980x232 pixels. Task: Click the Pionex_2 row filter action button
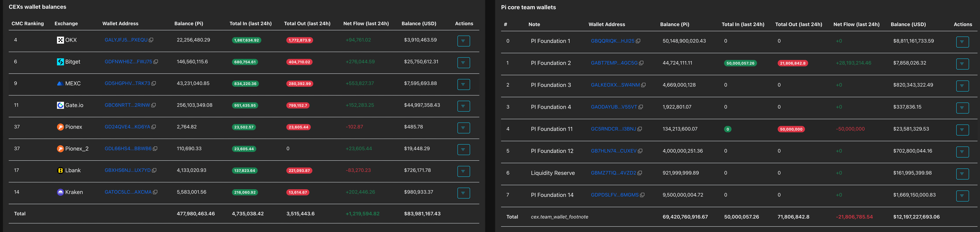pyautogui.click(x=463, y=149)
